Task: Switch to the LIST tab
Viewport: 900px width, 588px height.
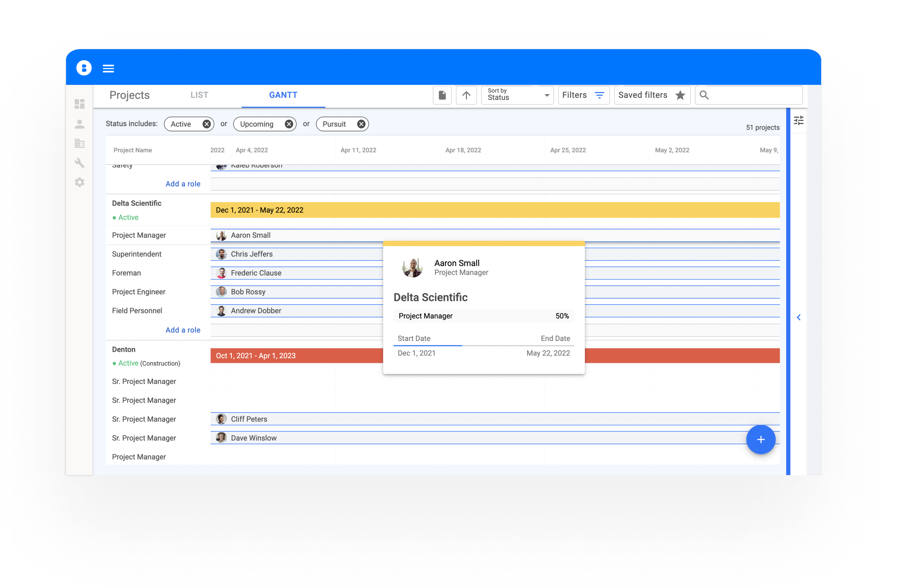Action: click(199, 95)
